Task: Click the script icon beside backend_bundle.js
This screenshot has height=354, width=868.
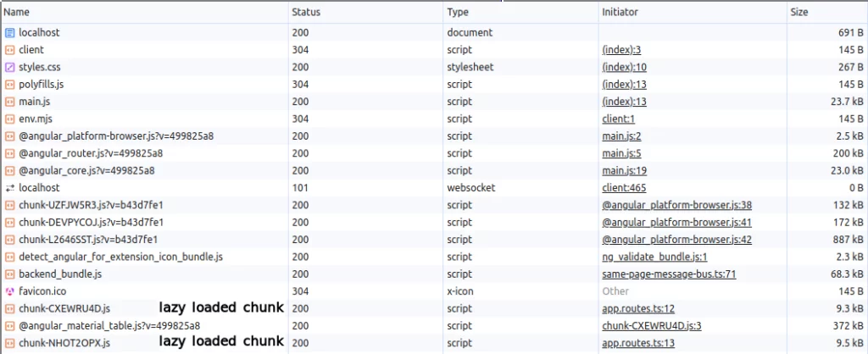Action: point(10,274)
